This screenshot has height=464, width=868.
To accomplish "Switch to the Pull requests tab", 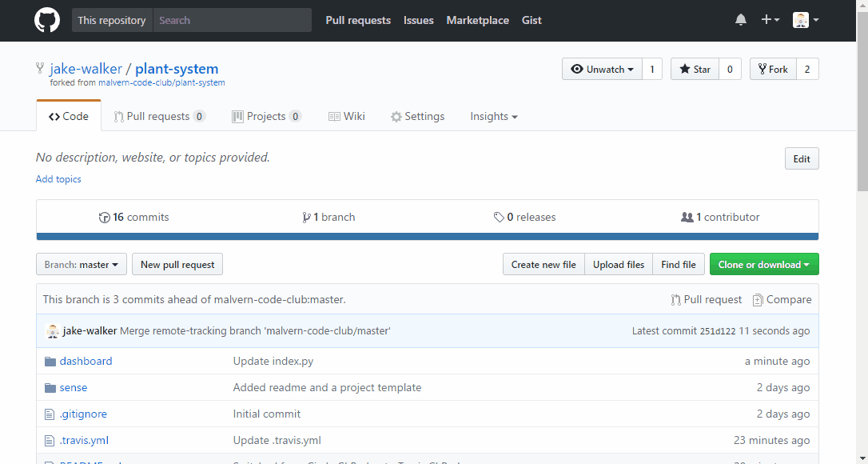I will coord(159,117).
